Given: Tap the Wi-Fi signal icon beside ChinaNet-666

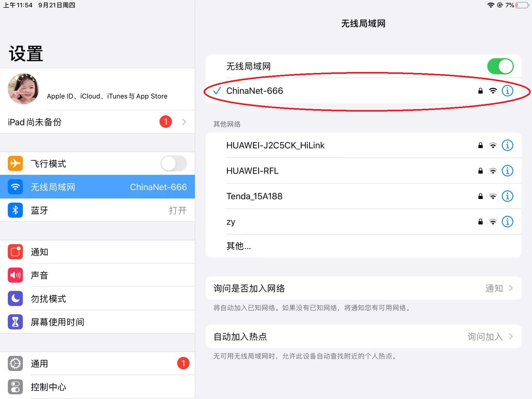Looking at the screenshot, I should (x=493, y=91).
